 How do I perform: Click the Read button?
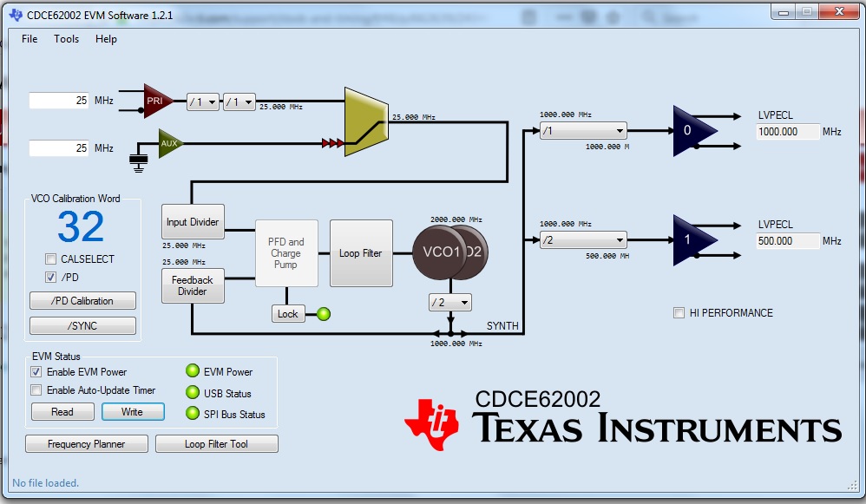coord(62,412)
